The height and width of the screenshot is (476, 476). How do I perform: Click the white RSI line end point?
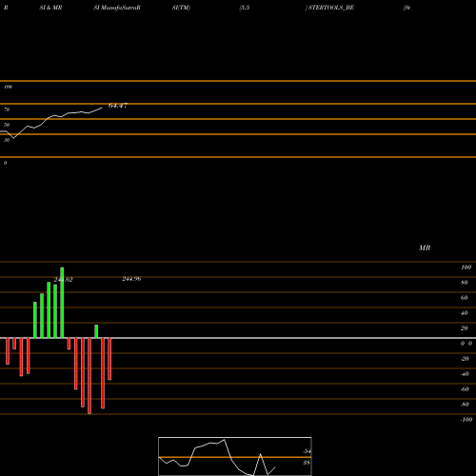[x=102, y=108]
